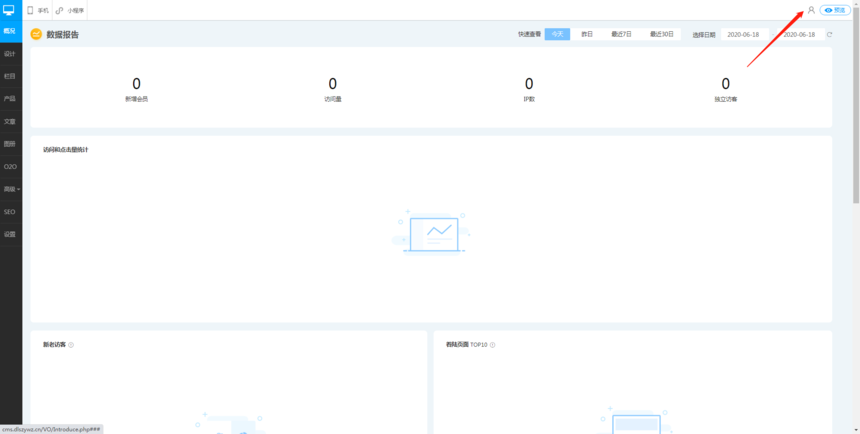
Task: Expand 高级 advanced menu in sidebar
Action: tap(10, 189)
